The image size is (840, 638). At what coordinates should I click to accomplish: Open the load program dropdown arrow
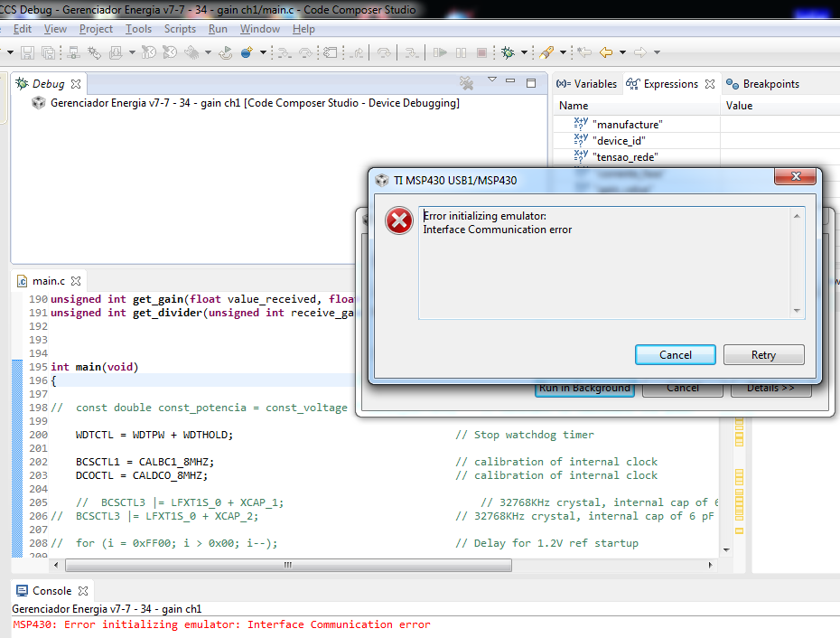click(132, 52)
